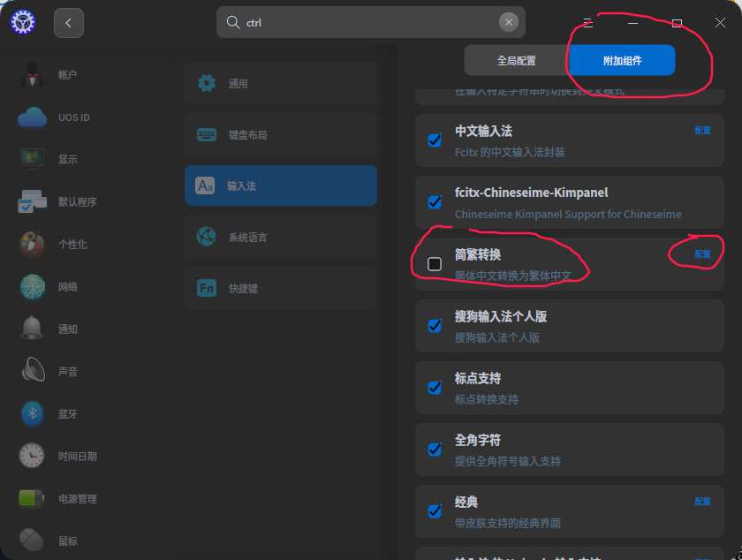
Task: Click the 搜狗输入法个人版 title text
Action: [x=501, y=316]
